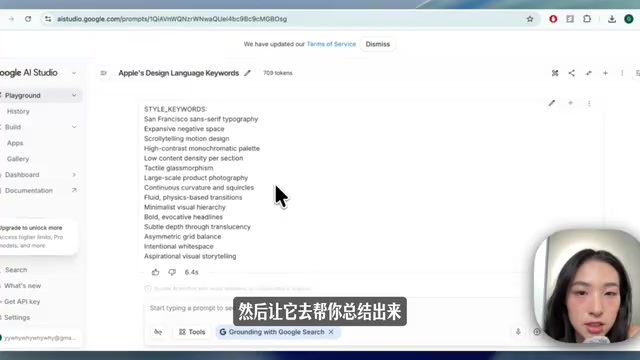
Task: Click the address bar URL
Action: click(x=172, y=19)
